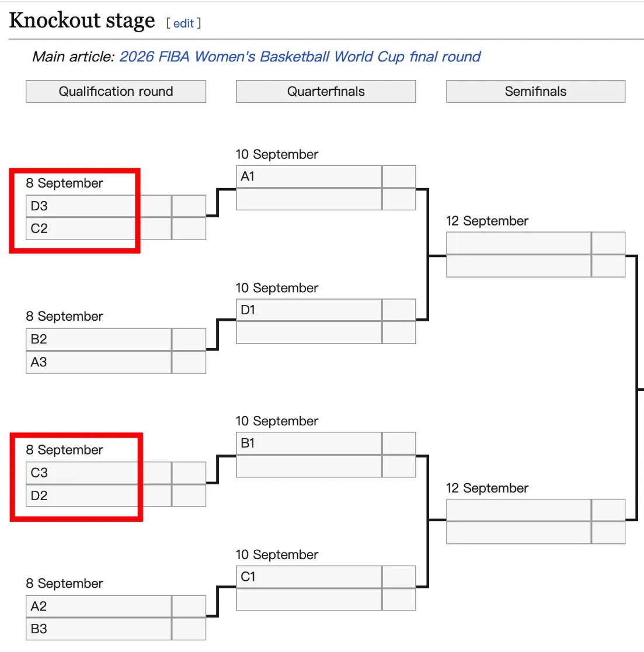Select the A1 quarterfinal cell
Image resolution: width=644 pixels, height=652 pixels.
(309, 176)
